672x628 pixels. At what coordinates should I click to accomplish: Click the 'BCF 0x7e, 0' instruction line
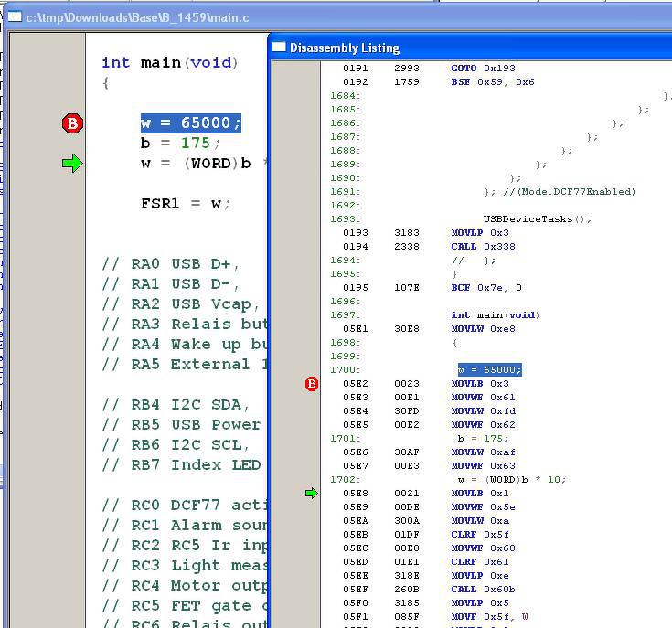486,287
